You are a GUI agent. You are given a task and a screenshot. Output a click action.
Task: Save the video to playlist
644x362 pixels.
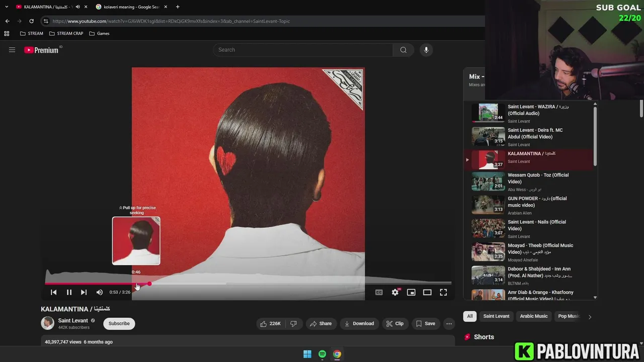[426, 324]
